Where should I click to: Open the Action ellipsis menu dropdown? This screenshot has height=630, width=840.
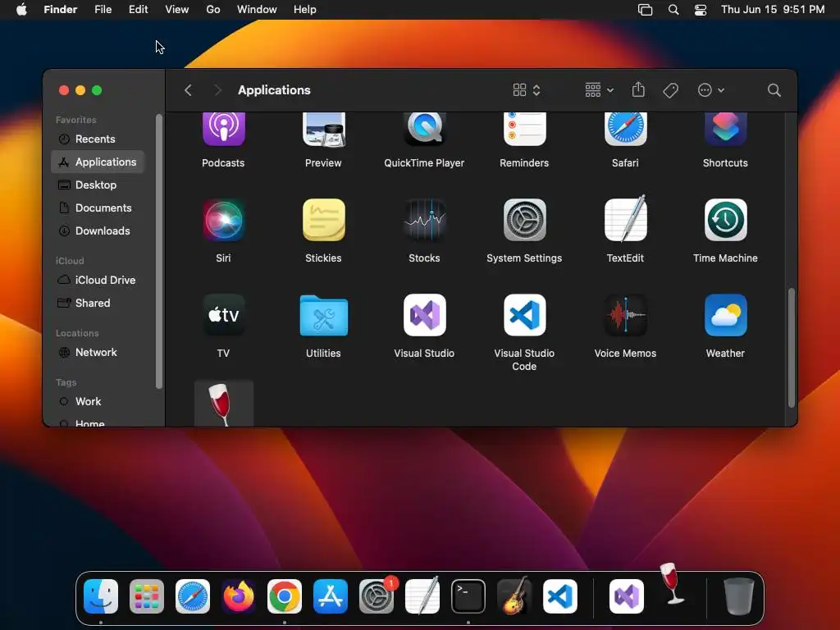[x=711, y=90]
